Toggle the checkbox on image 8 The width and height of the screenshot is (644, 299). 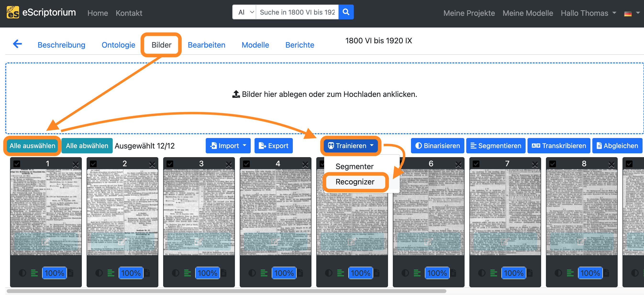tap(553, 164)
